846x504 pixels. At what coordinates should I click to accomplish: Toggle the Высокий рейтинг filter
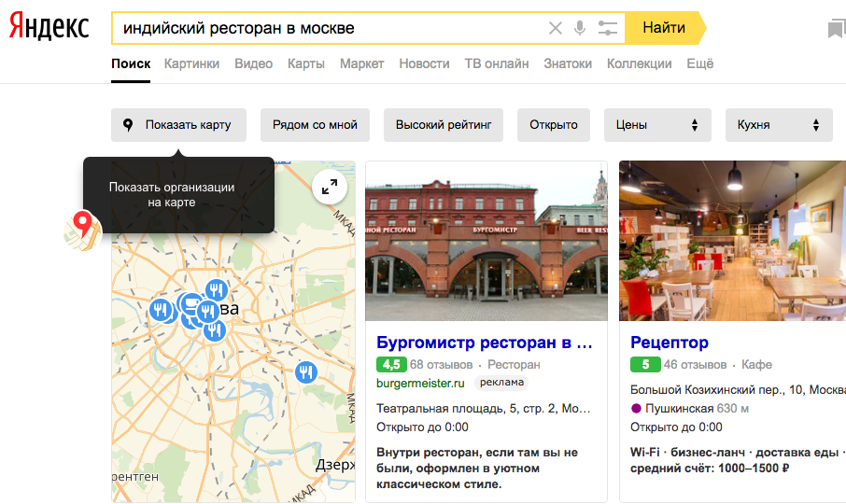pos(444,125)
